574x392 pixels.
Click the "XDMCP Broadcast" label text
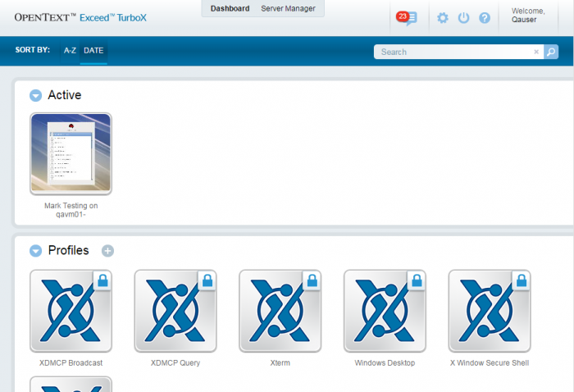pos(71,363)
